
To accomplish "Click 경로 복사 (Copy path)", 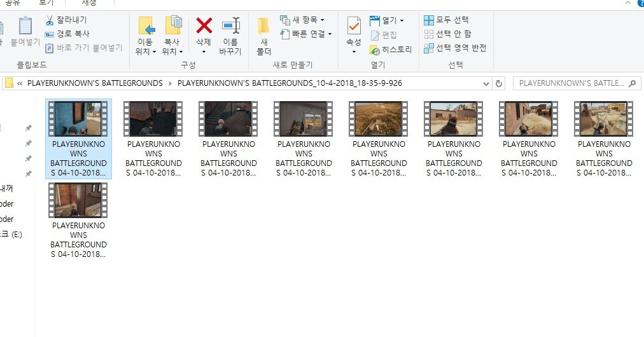I will coord(67,34).
